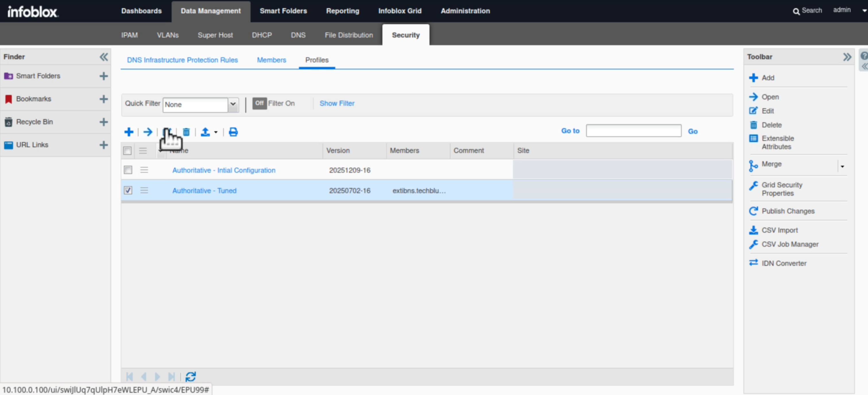Viewport: 868px width, 395px height.
Task: Add a new Smart Folder with plus icon
Action: pos(104,76)
